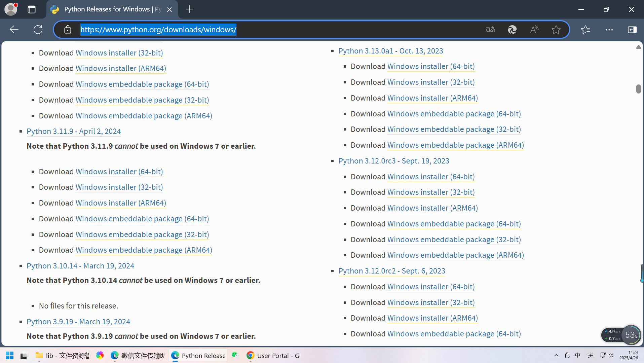
Task: Open the Python 3.11.9 - April 2, 2024 release
Action: tap(74, 131)
